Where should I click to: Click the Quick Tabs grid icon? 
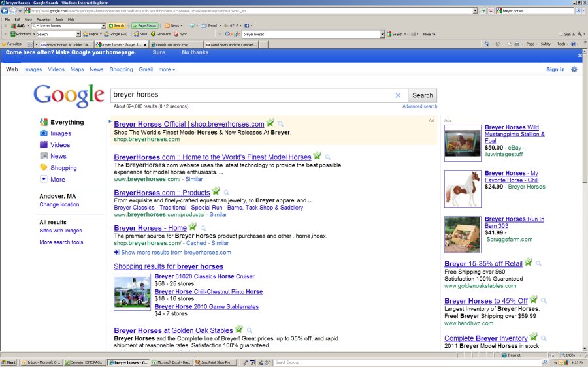[30, 44]
